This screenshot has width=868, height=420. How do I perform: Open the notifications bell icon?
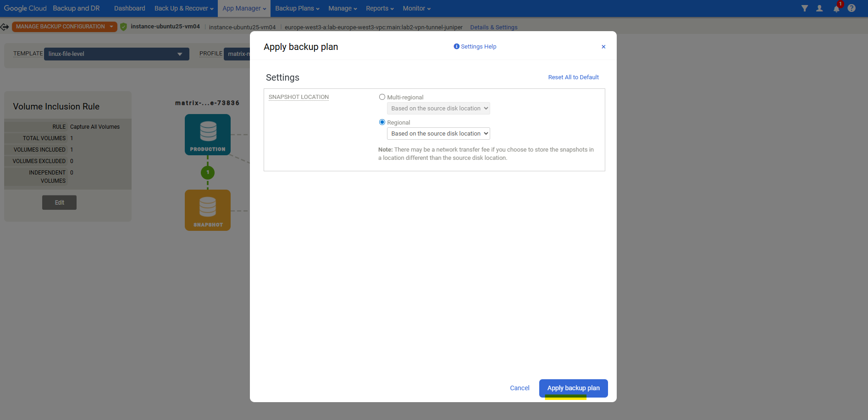click(x=836, y=8)
